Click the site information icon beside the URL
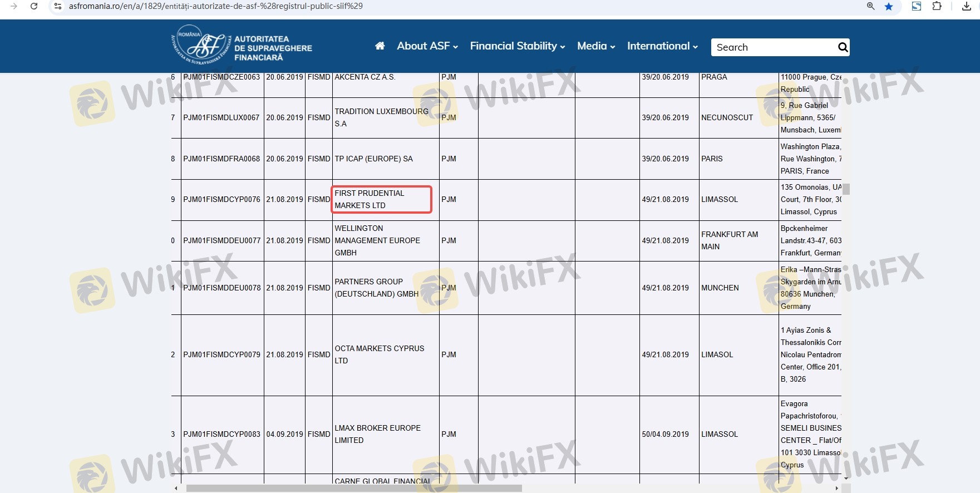The image size is (980, 493). pos(57,6)
